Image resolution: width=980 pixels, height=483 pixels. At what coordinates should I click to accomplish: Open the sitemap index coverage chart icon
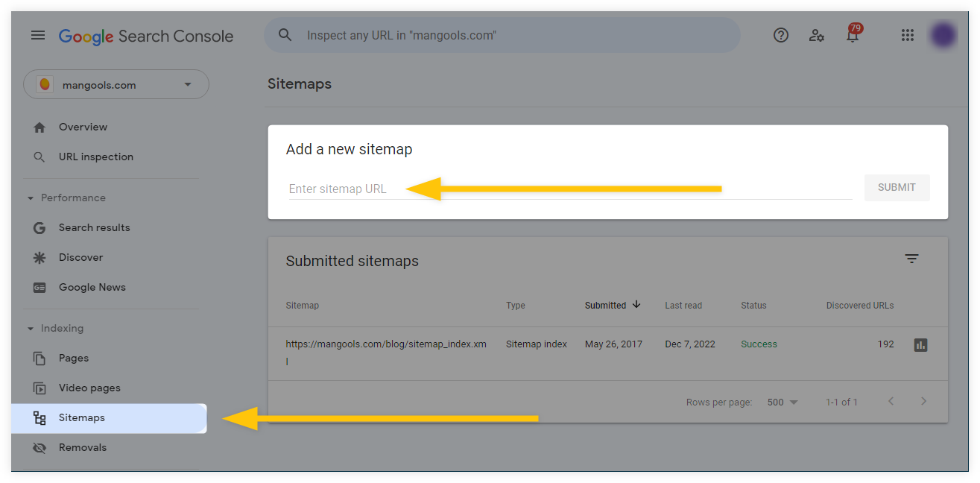pos(920,345)
